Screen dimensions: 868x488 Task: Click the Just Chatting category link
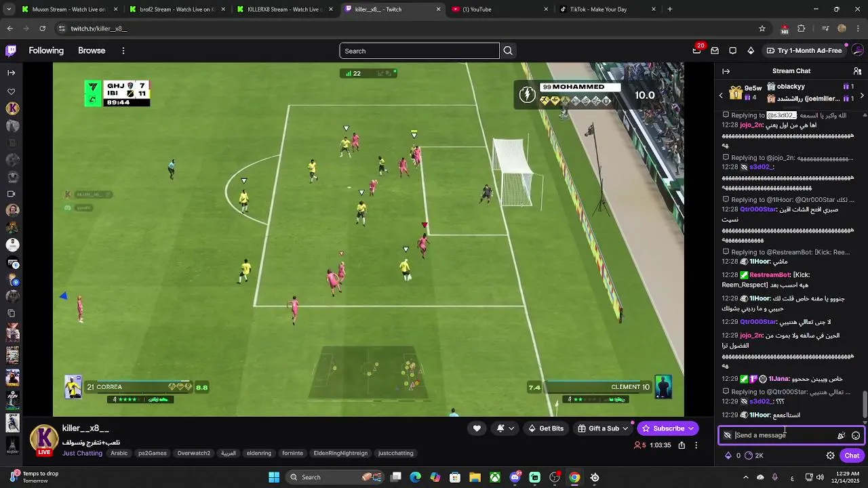coord(82,453)
